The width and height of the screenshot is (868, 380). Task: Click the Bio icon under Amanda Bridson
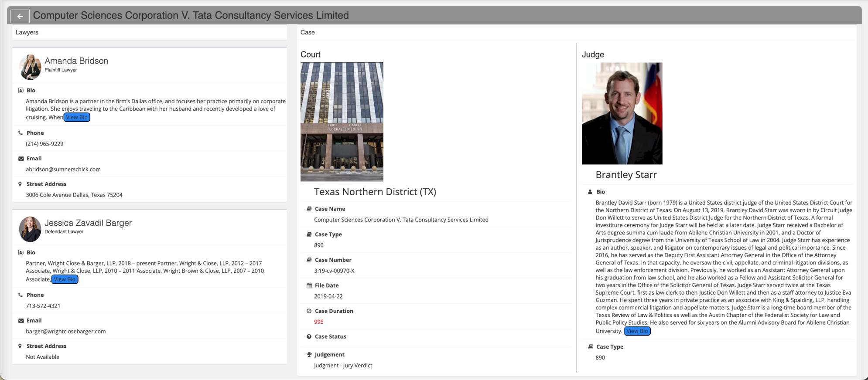coord(21,90)
